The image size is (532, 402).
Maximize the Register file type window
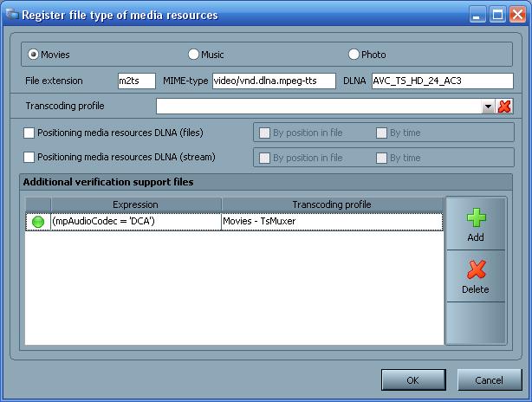click(x=497, y=15)
